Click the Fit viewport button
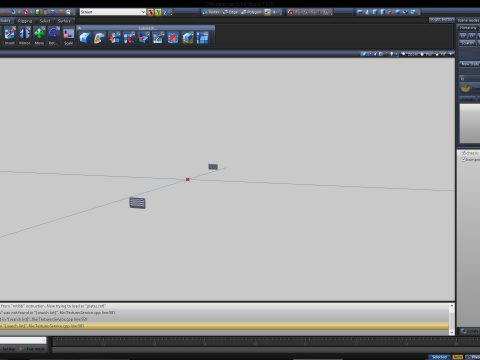This screenshot has width=480, height=360. tap(441, 54)
